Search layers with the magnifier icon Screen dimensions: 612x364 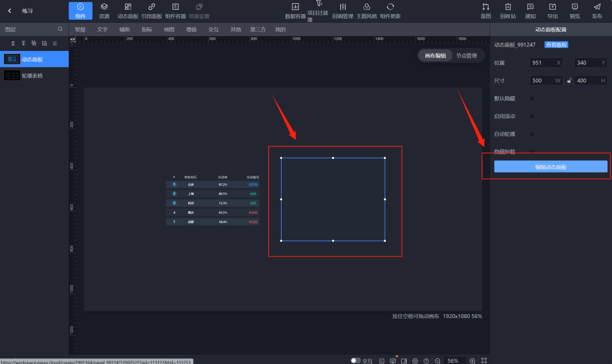coord(60,29)
